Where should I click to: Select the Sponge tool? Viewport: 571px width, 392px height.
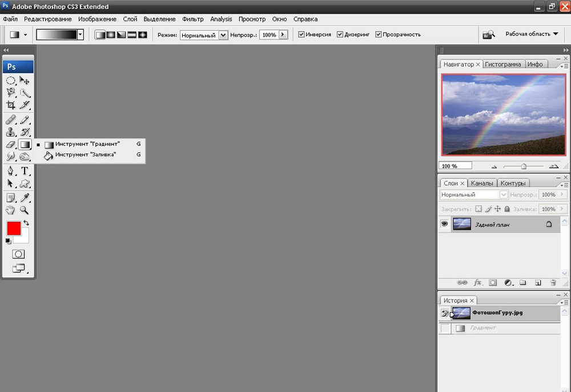tap(25, 157)
